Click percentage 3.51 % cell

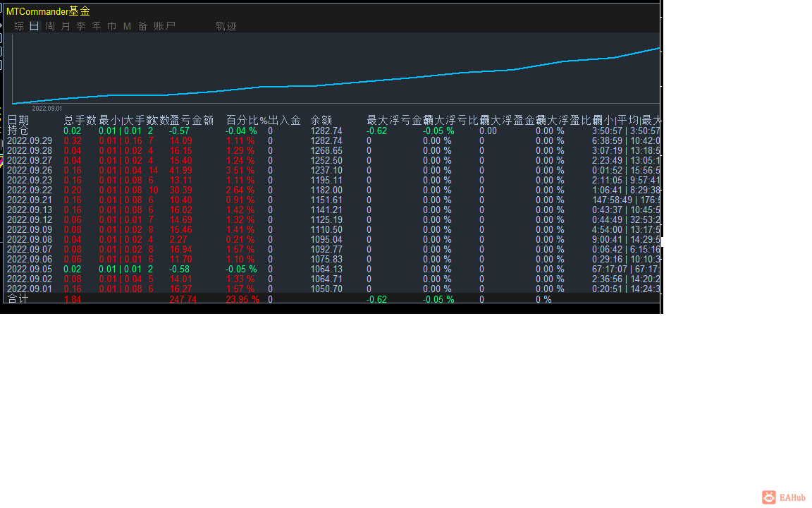point(240,170)
